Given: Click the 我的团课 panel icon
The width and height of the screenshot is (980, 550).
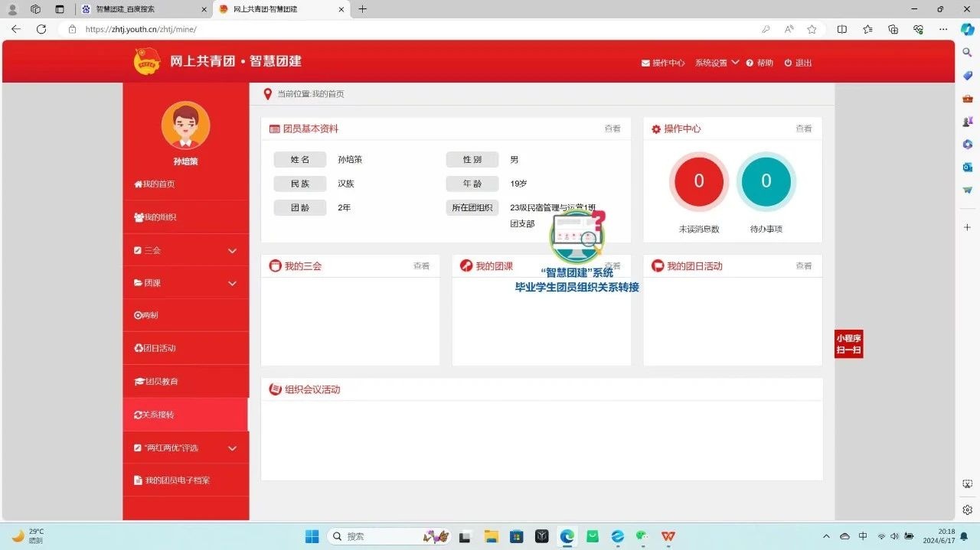Looking at the screenshot, I should 466,266.
